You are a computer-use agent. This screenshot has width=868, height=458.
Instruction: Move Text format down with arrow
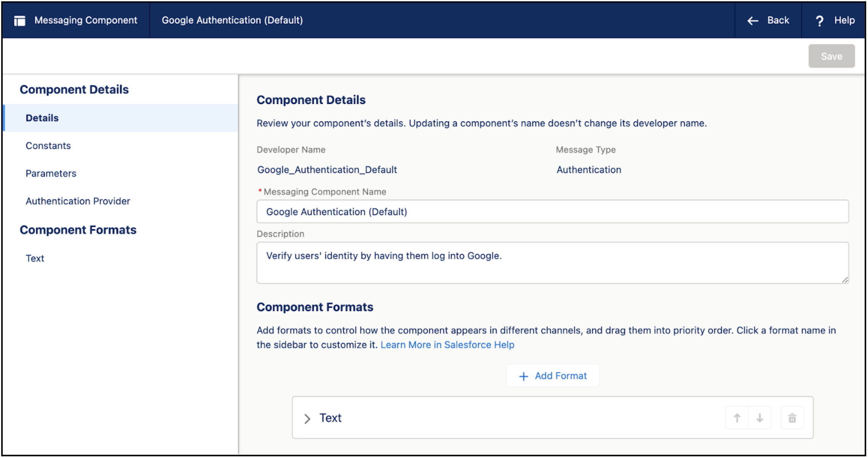pyautogui.click(x=759, y=418)
